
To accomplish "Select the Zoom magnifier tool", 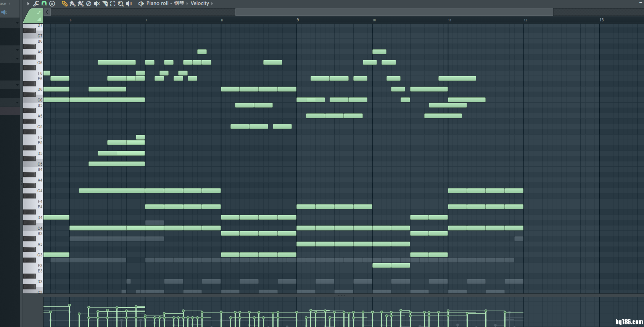I will (121, 3).
